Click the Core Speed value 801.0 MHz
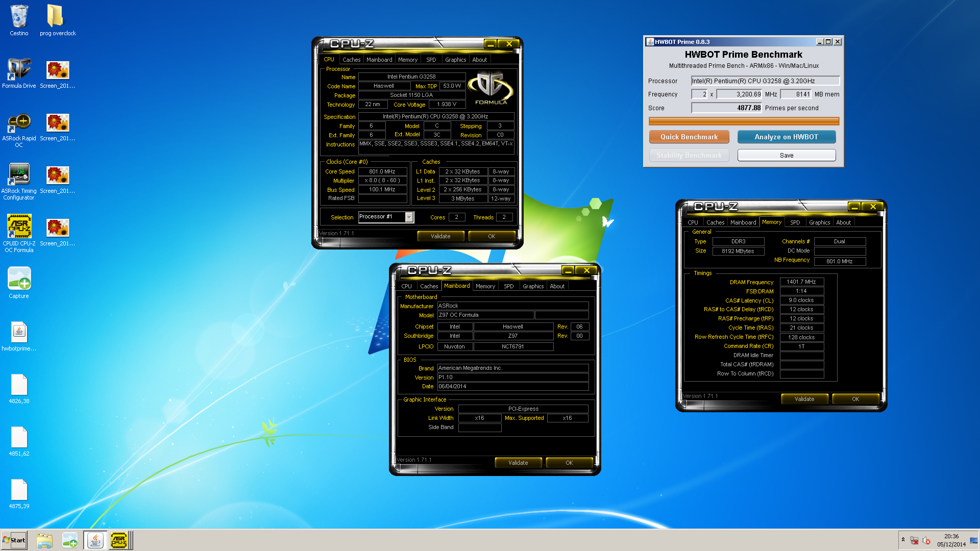Image resolution: width=980 pixels, height=551 pixels. [x=382, y=171]
